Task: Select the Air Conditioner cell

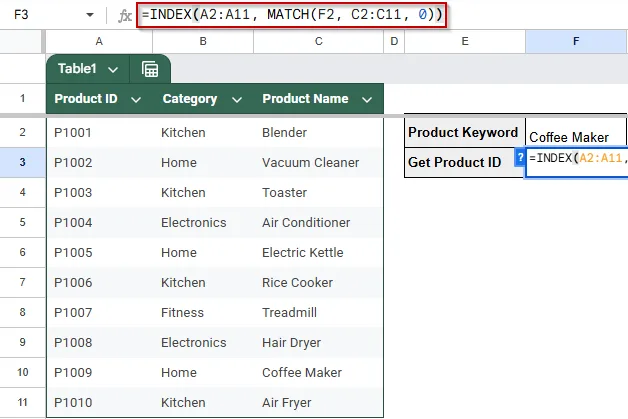Action: [318, 222]
